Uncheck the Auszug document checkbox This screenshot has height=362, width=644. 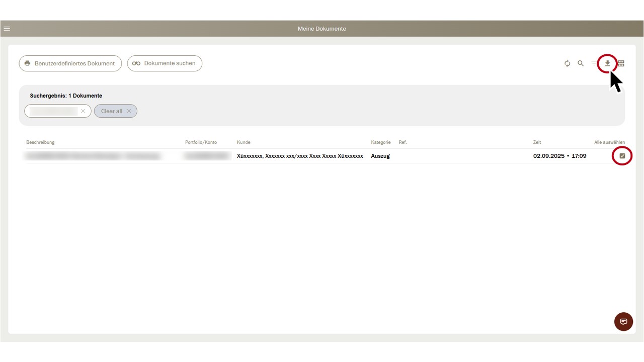click(622, 156)
